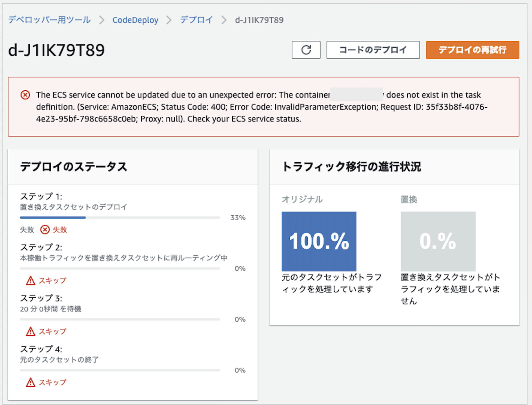Open the デプロイ breadcrumb link
The image size is (532, 405).
click(x=196, y=20)
